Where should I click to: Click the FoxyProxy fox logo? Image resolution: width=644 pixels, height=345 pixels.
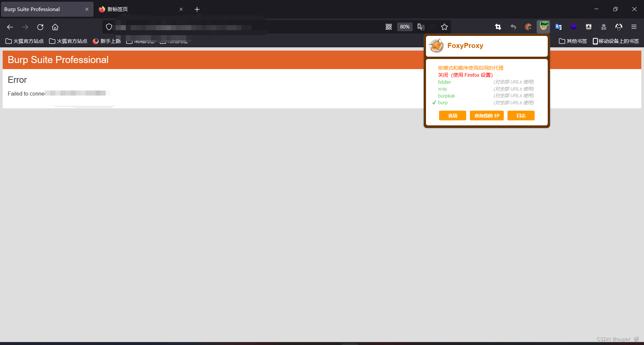[x=436, y=46]
